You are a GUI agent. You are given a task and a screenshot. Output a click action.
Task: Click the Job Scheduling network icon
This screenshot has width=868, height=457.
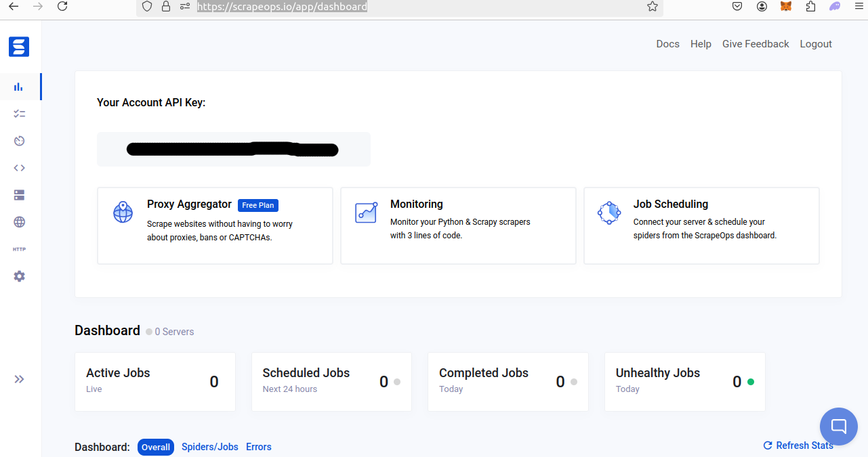tap(609, 213)
